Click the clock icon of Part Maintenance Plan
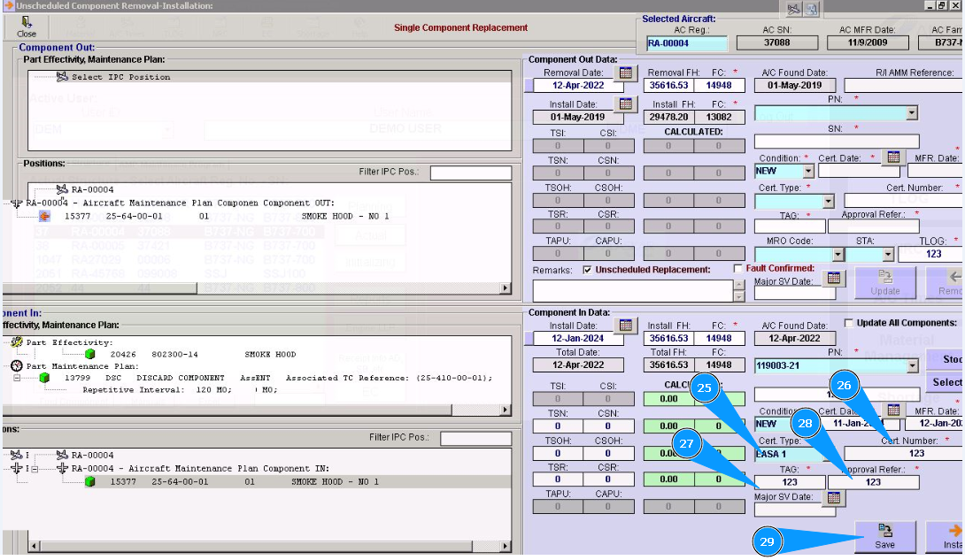965x560 pixels. (17, 365)
